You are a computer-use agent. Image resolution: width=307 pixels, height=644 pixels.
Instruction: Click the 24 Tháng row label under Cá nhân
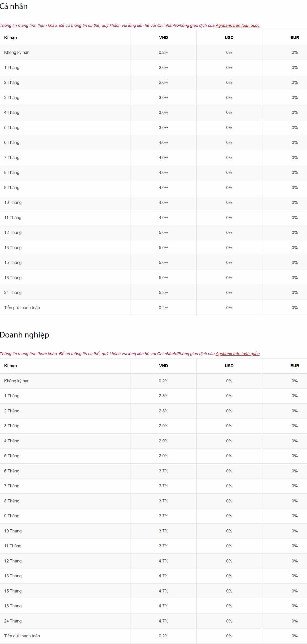(13, 293)
